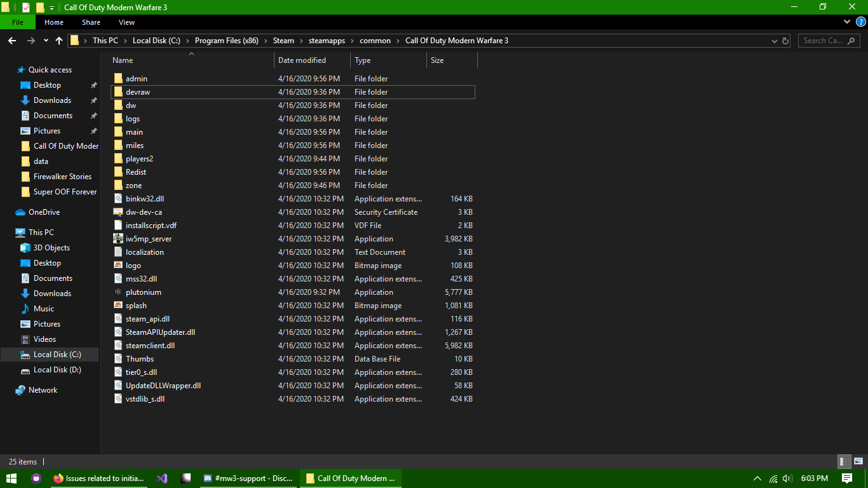Open recent locations dropdown arrow
Screen dimensions: 868x488
click(46, 41)
